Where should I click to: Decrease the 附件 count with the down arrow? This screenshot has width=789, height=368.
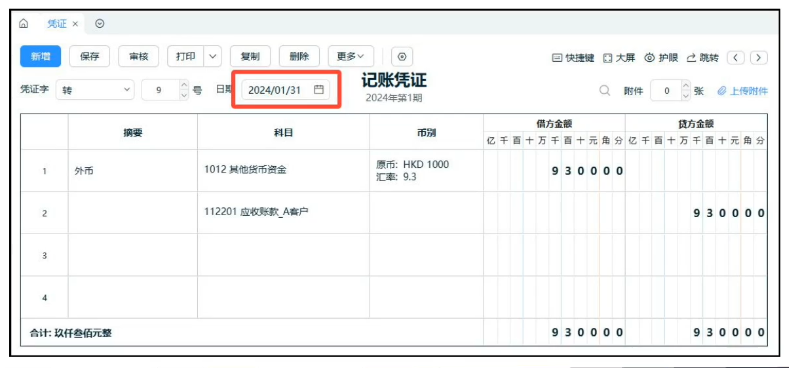click(x=685, y=95)
